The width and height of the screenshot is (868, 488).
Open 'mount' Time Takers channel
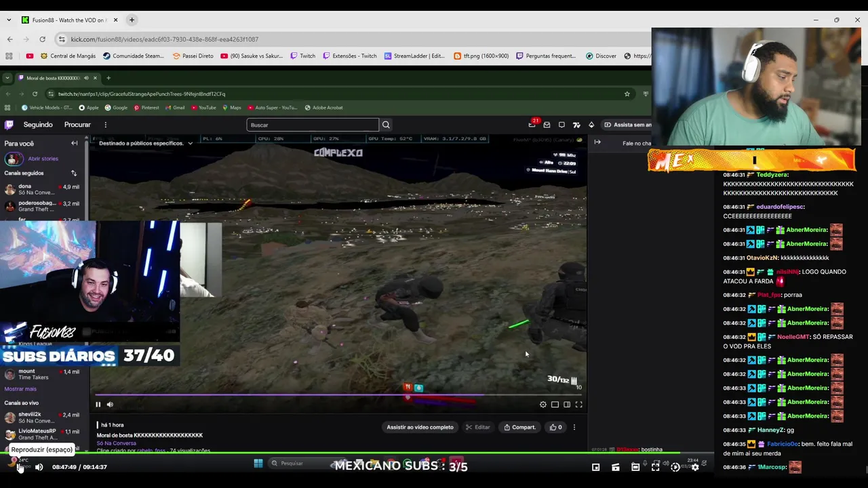pyautogui.click(x=43, y=374)
